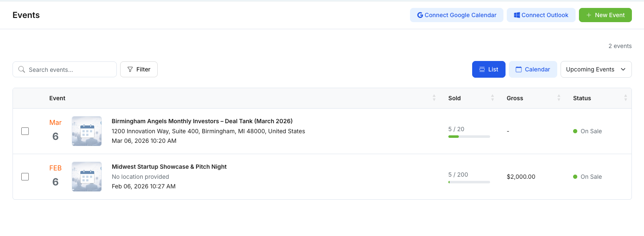Create a New Event
The image size is (644, 236).
tap(605, 15)
